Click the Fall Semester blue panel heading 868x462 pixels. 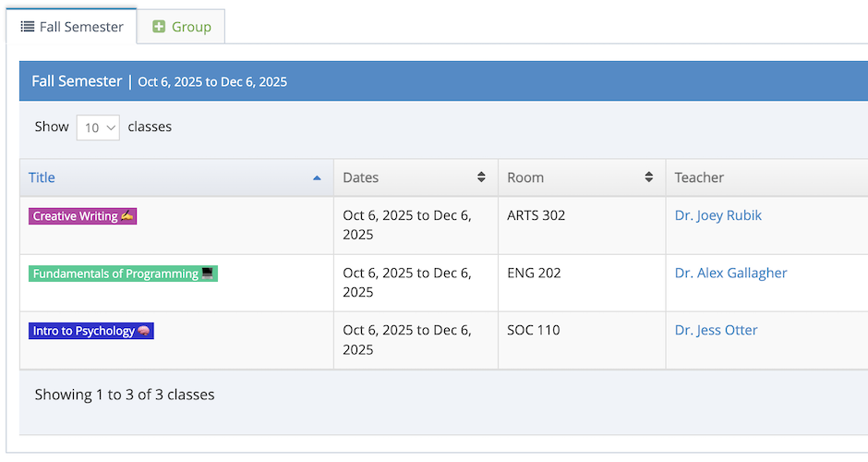(77, 81)
